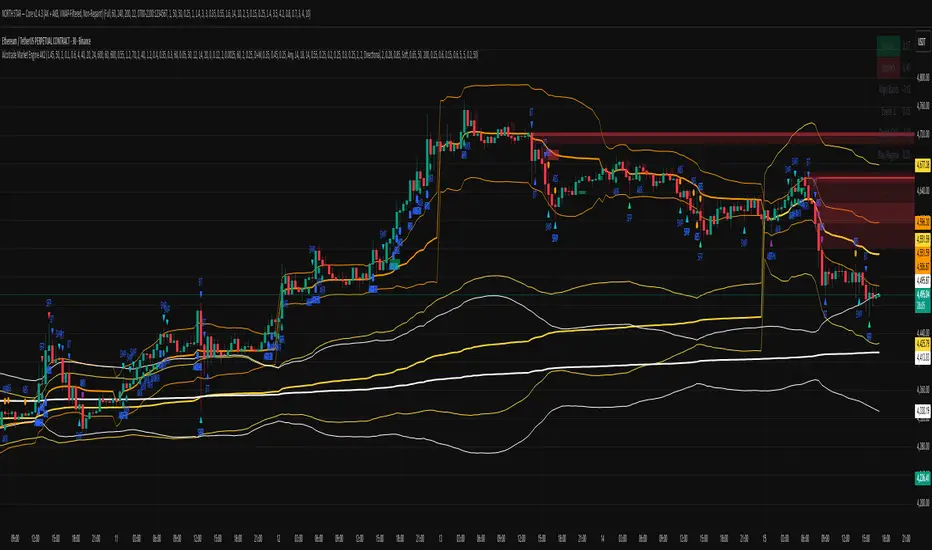Click the 4,546.30 orange price label
This screenshot has height=550, width=932.
coord(922,222)
